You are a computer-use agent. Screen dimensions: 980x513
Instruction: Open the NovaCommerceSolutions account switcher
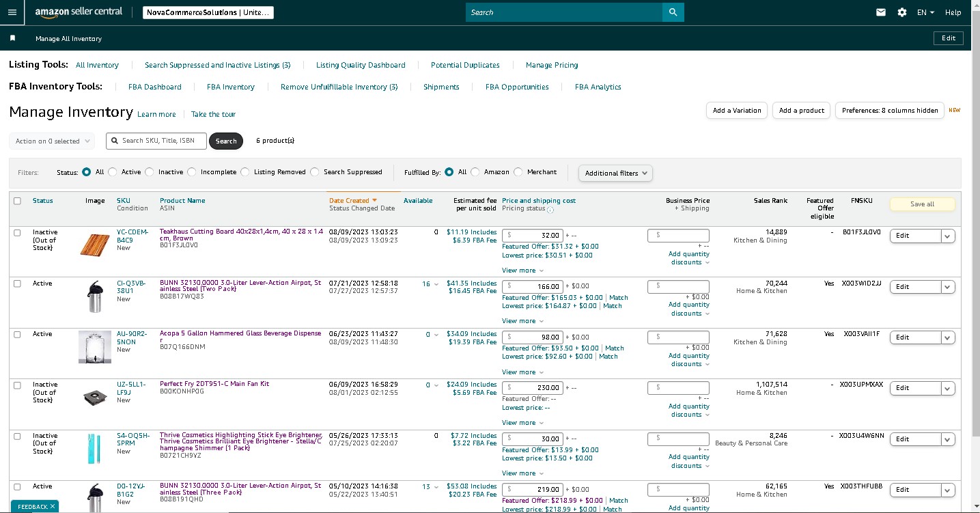[209, 12]
